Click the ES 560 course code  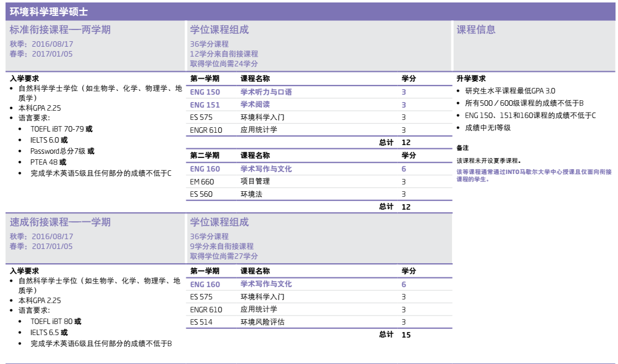point(202,194)
